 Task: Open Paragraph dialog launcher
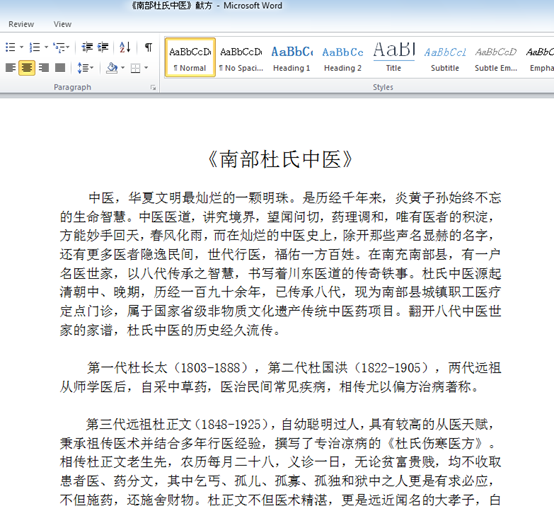tap(153, 87)
